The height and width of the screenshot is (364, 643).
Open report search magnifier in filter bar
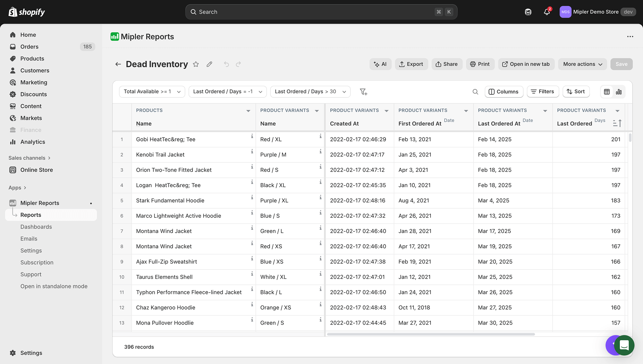pyautogui.click(x=475, y=92)
